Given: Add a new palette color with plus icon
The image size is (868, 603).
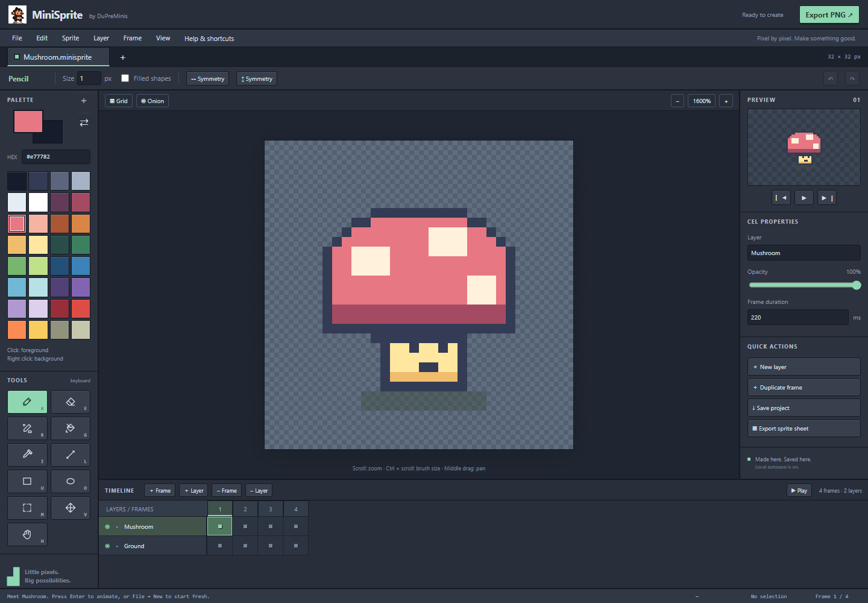Looking at the screenshot, I should (84, 101).
